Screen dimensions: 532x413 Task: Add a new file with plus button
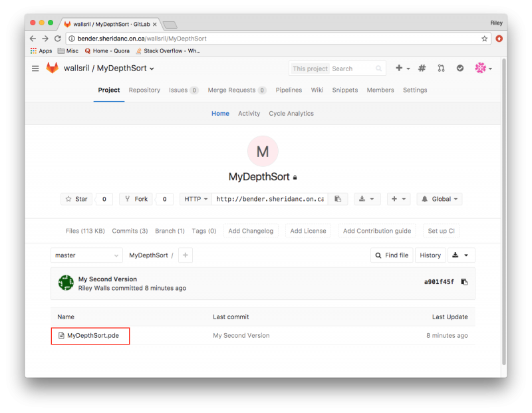point(186,255)
